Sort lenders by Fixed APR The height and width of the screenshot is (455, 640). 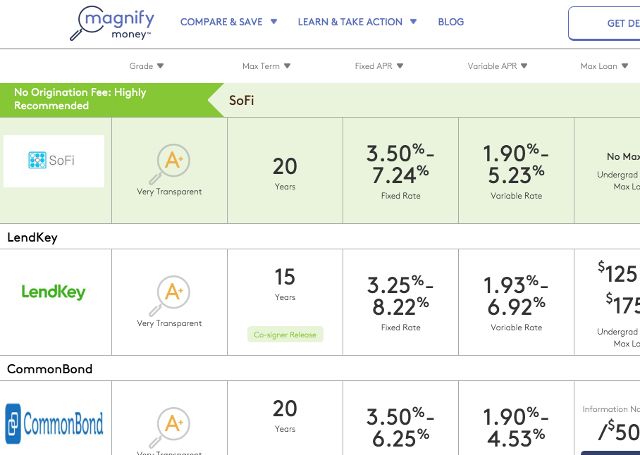click(378, 67)
